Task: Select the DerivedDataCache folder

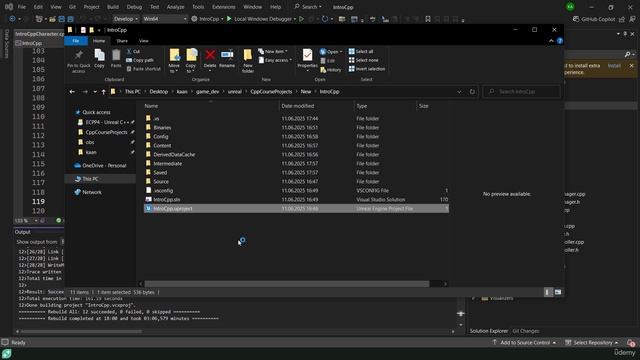Action: (x=174, y=155)
